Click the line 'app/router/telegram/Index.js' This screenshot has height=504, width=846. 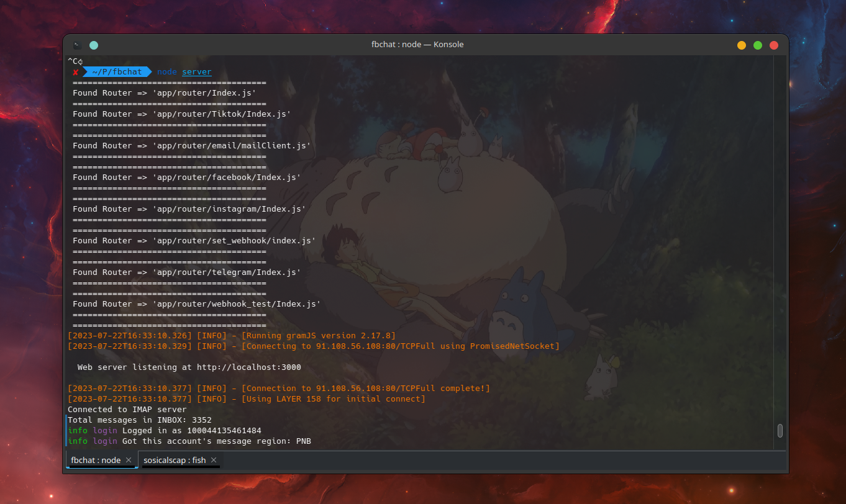(187, 272)
